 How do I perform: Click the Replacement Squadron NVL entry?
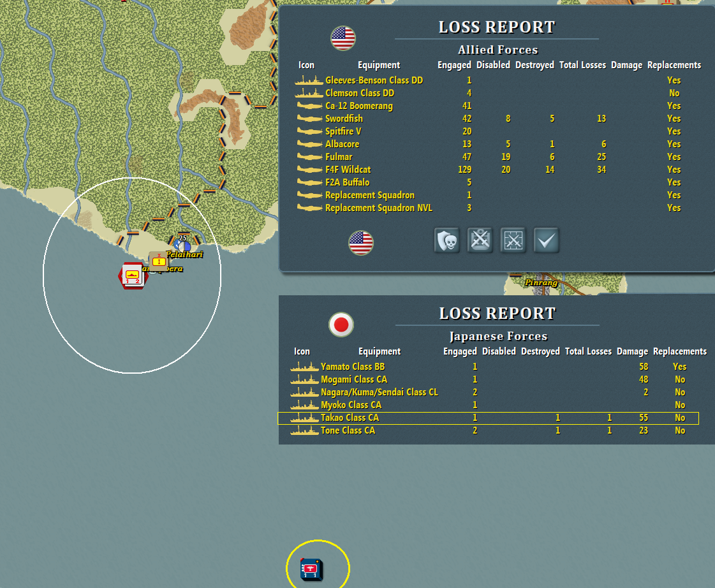click(378, 208)
